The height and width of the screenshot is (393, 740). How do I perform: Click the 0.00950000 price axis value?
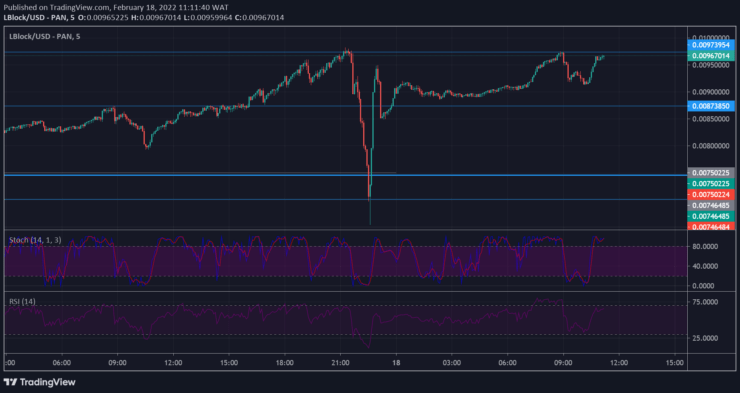(711, 65)
